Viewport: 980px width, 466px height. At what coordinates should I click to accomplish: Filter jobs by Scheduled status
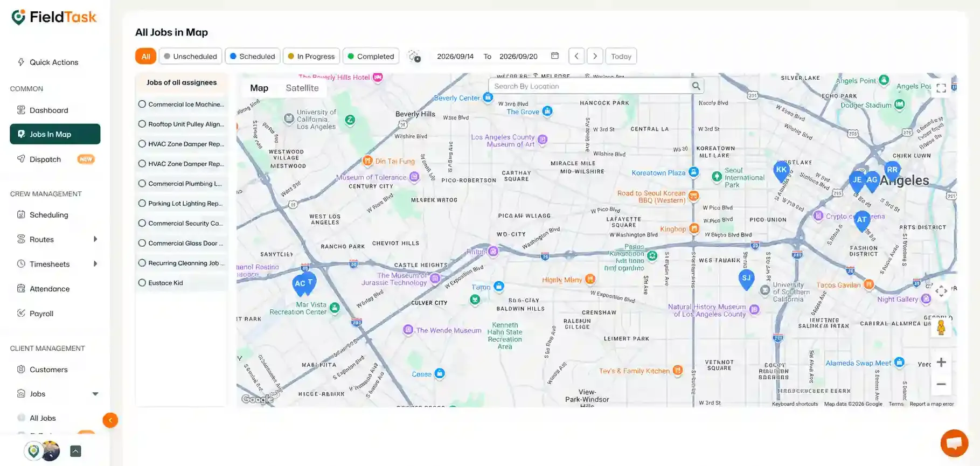click(x=252, y=56)
